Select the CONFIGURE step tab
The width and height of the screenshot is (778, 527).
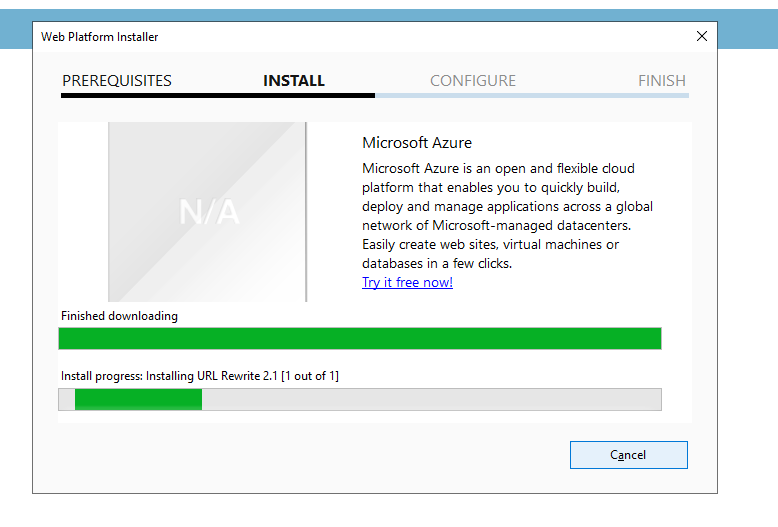[x=473, y=80]
